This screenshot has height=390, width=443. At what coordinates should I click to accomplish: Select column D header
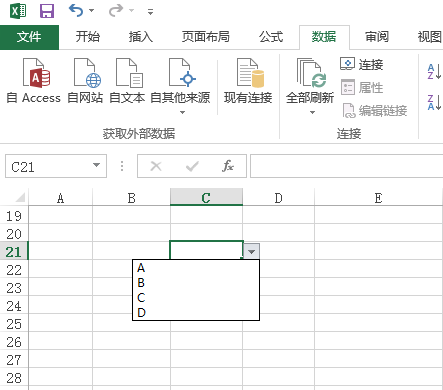278,198
